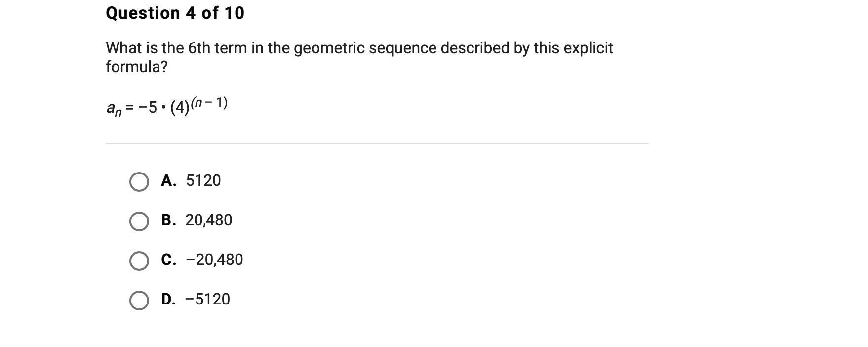Image resolution: width=868 pixels, height=347 pixels.
Task: Click the bold letter D. label
Action: pos(168,300)
